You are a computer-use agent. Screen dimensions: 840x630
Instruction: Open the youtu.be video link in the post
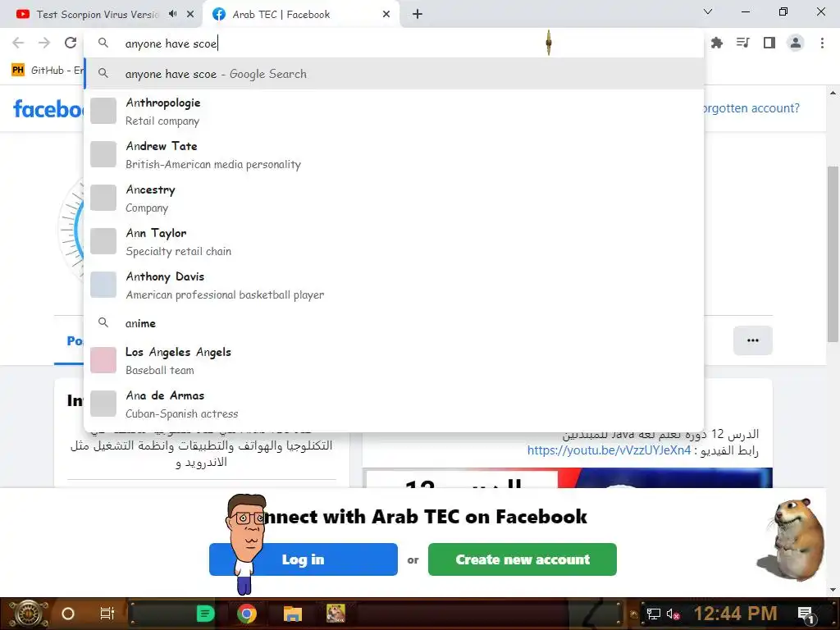tap(609, 450)
